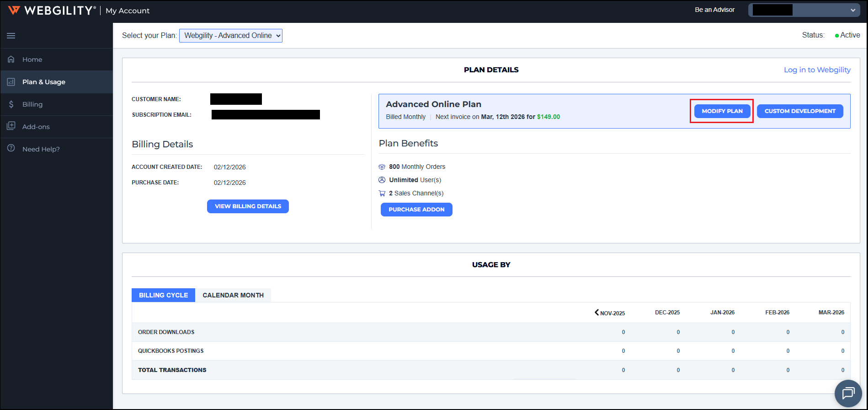
Task: Follow the Log in to Webgility link
Action: [817, 70]
